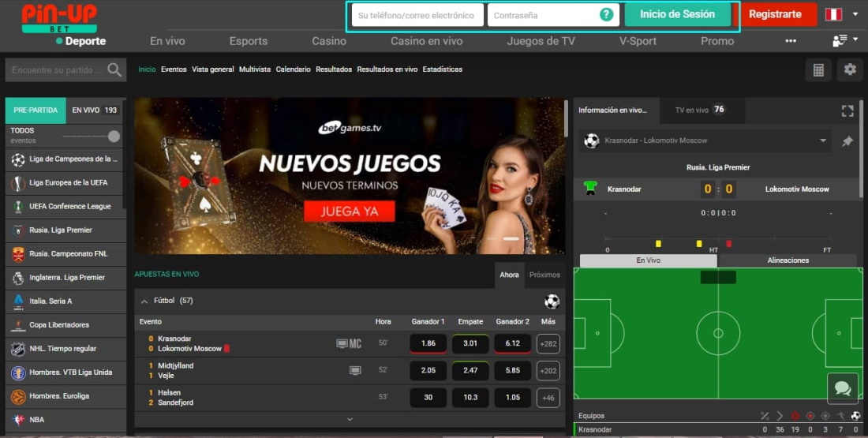Open the match selector dropdown Krasnodar - Lokomotiv

tap(707, 140)
